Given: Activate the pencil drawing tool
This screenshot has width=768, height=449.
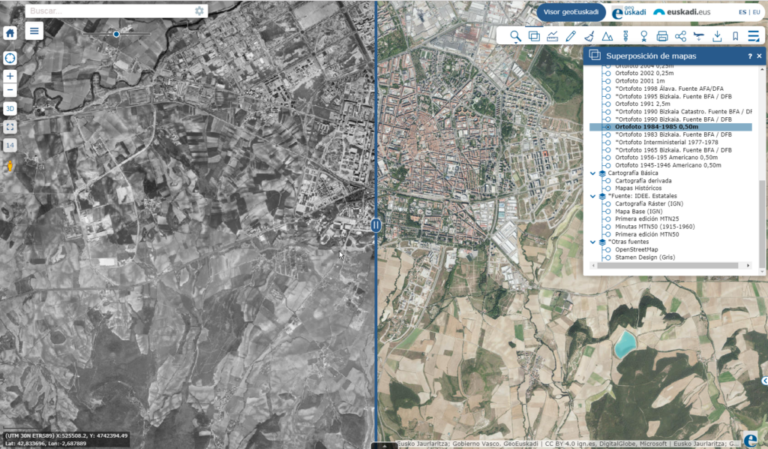Looking at the screenshot, I should [x=571, y=36].
